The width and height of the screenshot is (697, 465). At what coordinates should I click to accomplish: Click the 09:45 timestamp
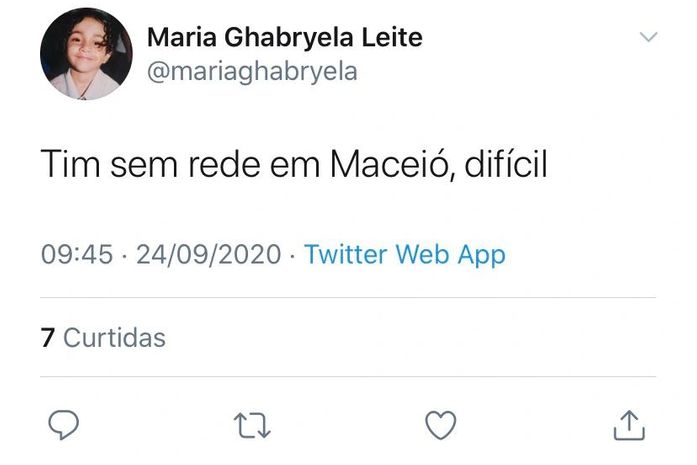[77, 254]
